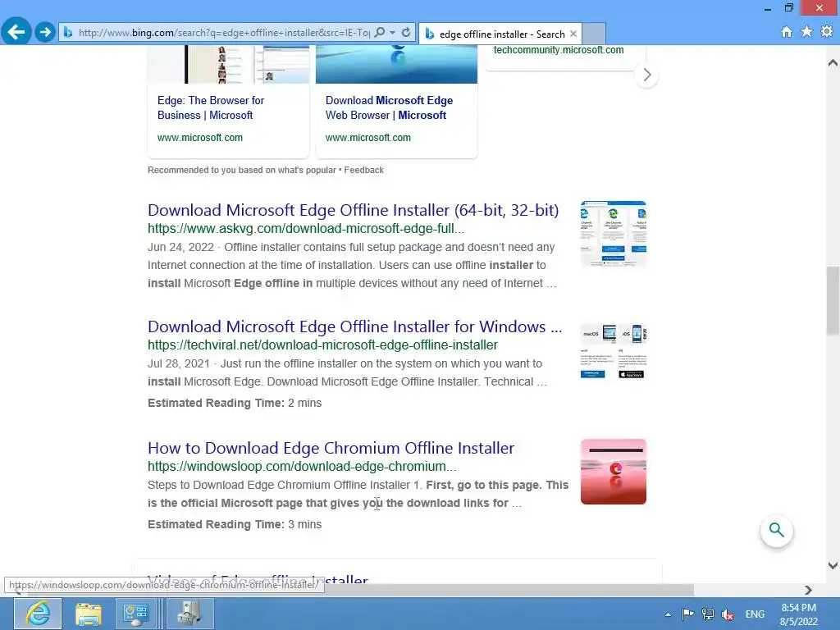Screen dimensions: 840x630
Task: Open Internet Explorer from the taskbar
Action: 38,614
